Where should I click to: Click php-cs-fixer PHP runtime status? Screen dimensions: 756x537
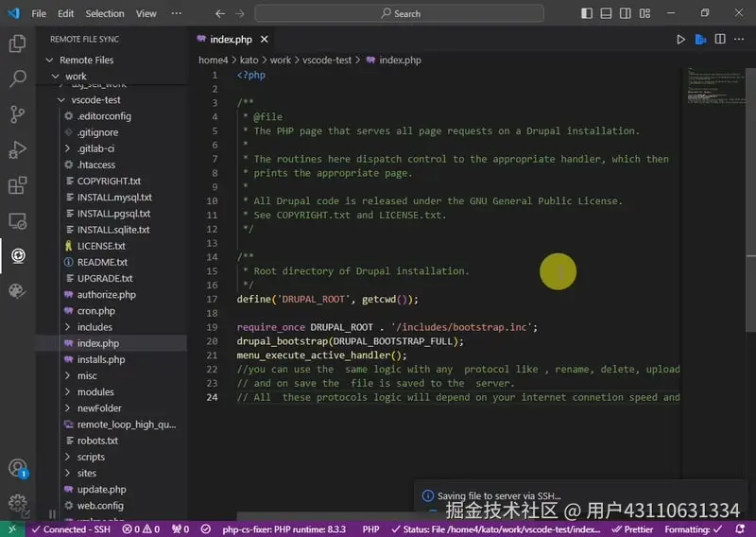(284, 529)
